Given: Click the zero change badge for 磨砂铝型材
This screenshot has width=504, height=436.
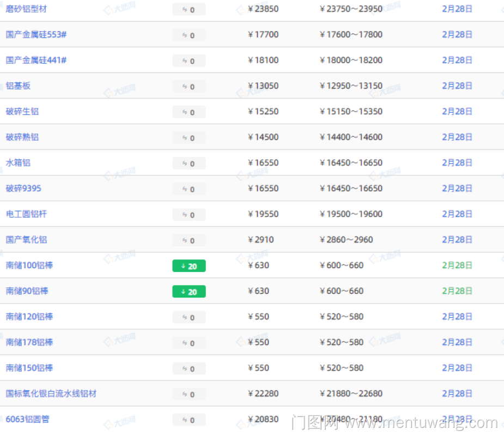Looking at the screenshot, I should pos(189,10).
